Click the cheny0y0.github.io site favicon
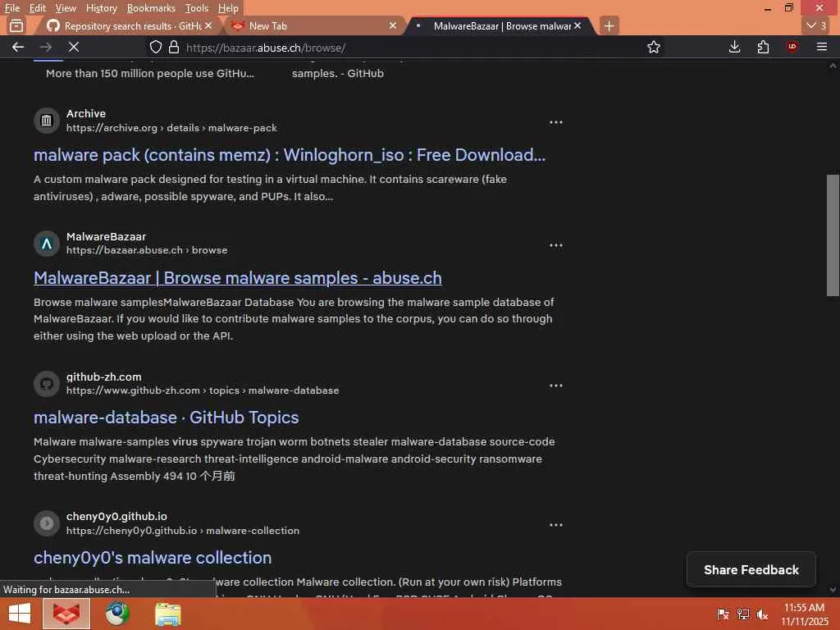840x630 pixels. (47, 523)
